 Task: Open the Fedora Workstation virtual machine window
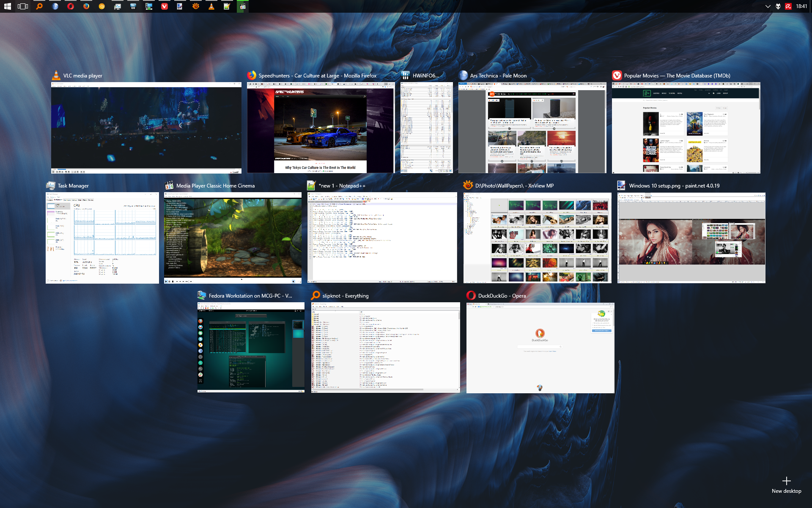[x=251, y=348]
